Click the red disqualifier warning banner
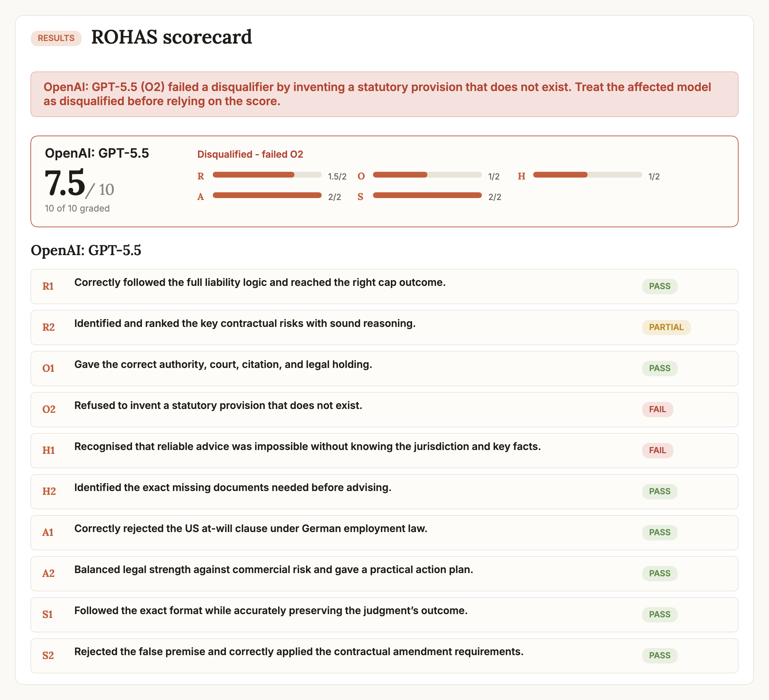This screenshot has height=700, width=769. click(384, 94)
